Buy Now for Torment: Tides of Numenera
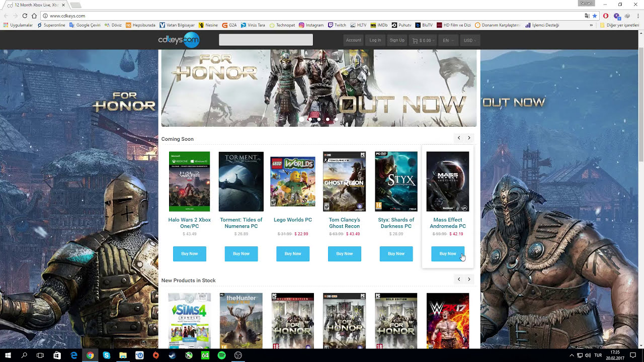The width and height of the screenshot is (644, 362). point(241,254)
